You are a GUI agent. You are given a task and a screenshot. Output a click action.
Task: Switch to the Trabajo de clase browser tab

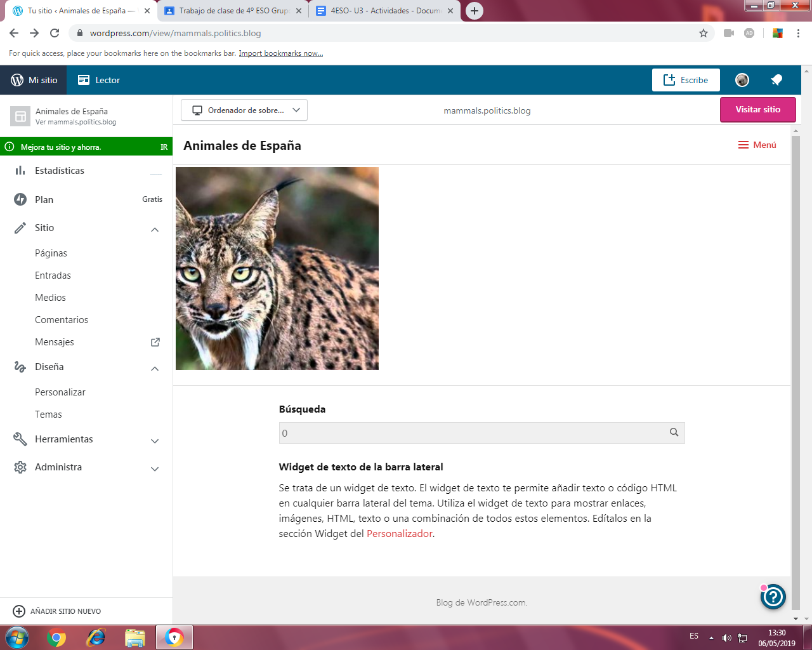point(233,11)
